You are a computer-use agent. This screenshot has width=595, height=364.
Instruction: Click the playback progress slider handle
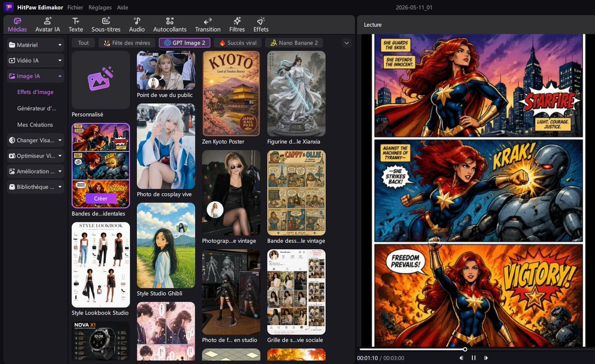[x=465, y=350]
